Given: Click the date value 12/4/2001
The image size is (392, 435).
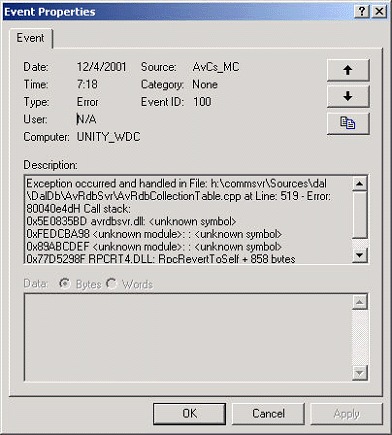Looking at the screenshot, I should (101, 67).
